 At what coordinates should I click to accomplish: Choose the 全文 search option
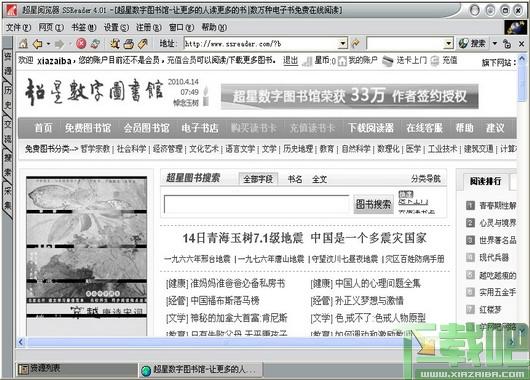click(319, 179)
